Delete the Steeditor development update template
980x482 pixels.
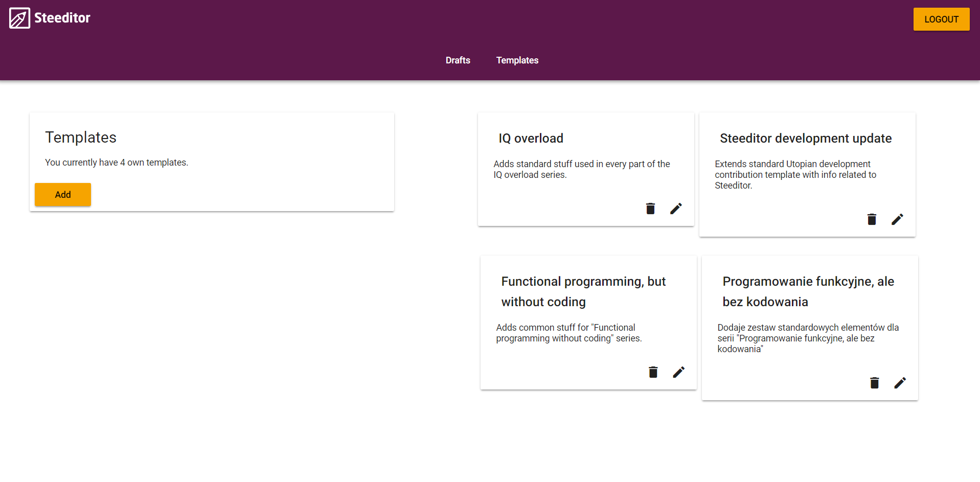coord(872,219)
